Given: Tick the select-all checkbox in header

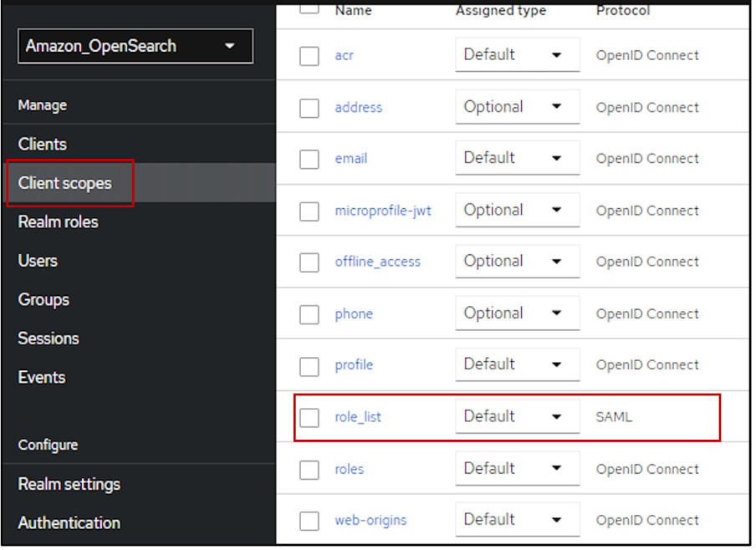Looking at the screenshot, I should click(309, 8).
